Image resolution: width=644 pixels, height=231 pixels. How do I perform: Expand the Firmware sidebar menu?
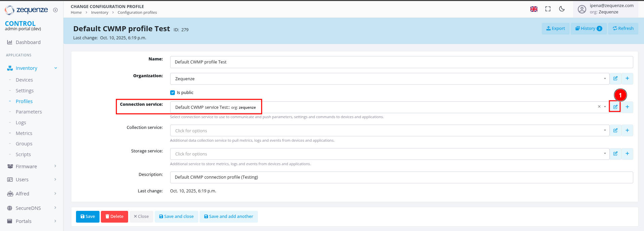click(31, 167)
